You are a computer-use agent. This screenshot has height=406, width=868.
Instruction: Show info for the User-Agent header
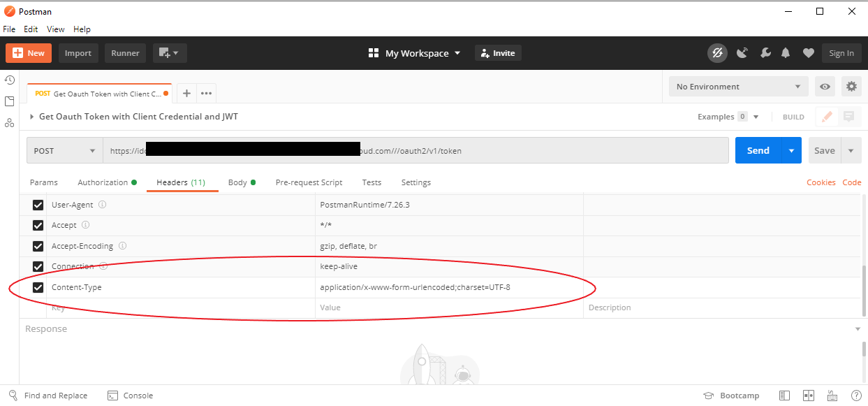click(103, 205)
